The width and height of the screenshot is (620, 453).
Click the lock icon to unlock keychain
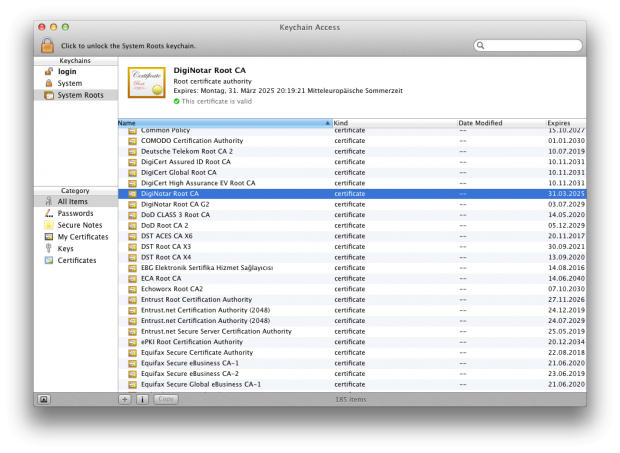click(47, 45)
